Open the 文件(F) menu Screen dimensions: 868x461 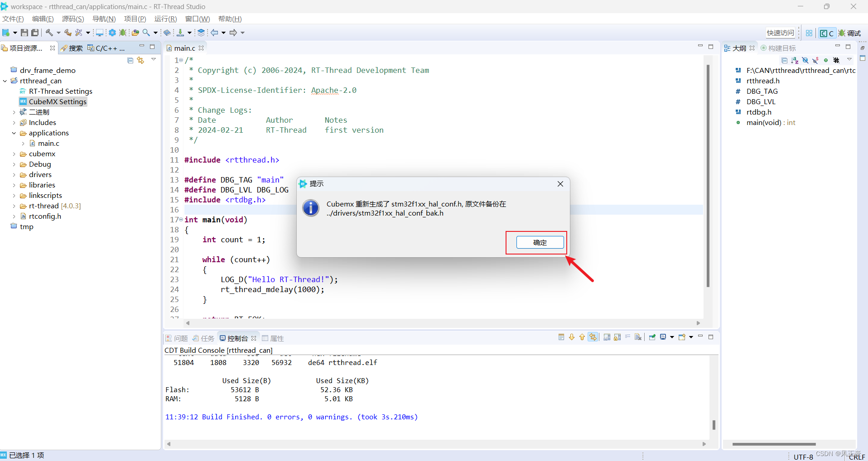[13, 19]
